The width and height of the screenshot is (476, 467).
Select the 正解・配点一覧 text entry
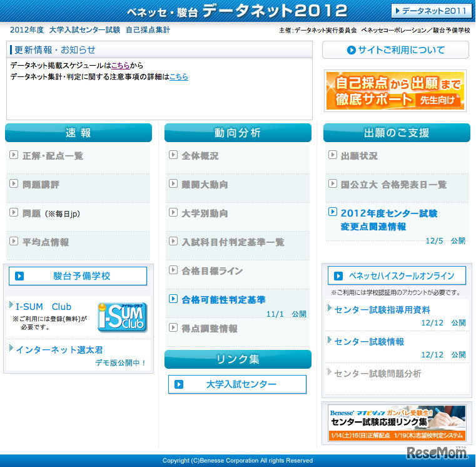53,156
